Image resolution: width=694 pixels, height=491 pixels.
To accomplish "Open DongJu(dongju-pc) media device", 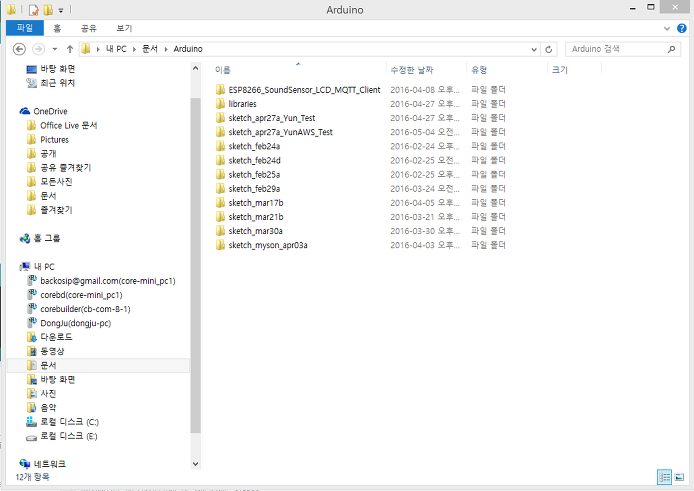I will (x=75, y=323).
